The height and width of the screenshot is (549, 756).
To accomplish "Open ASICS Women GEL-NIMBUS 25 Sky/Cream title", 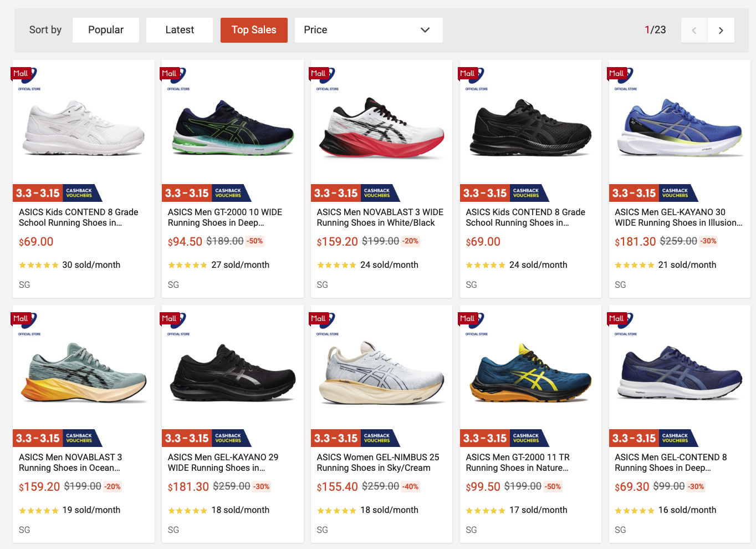I will click(377, 462).
